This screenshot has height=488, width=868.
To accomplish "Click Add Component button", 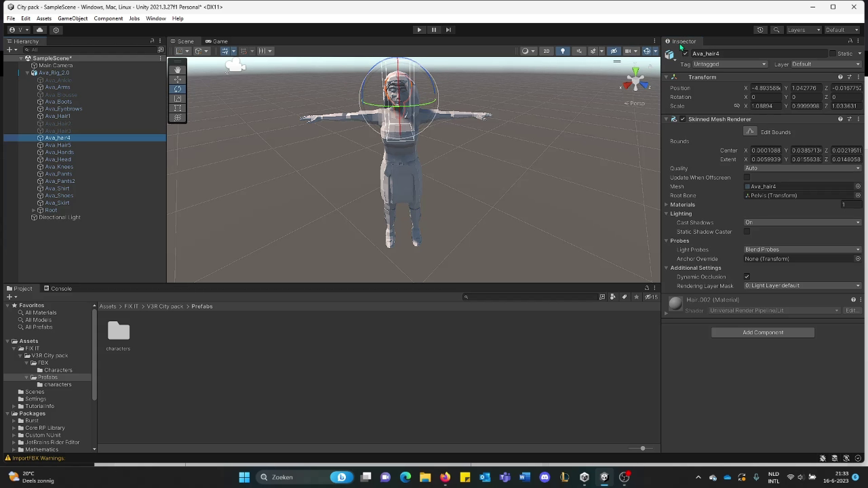I will coord(763,333).
